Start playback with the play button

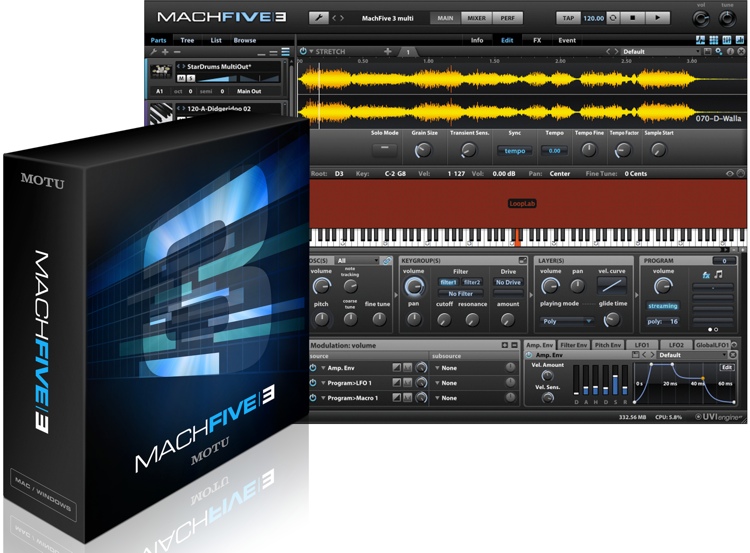[x=658, y=18]
